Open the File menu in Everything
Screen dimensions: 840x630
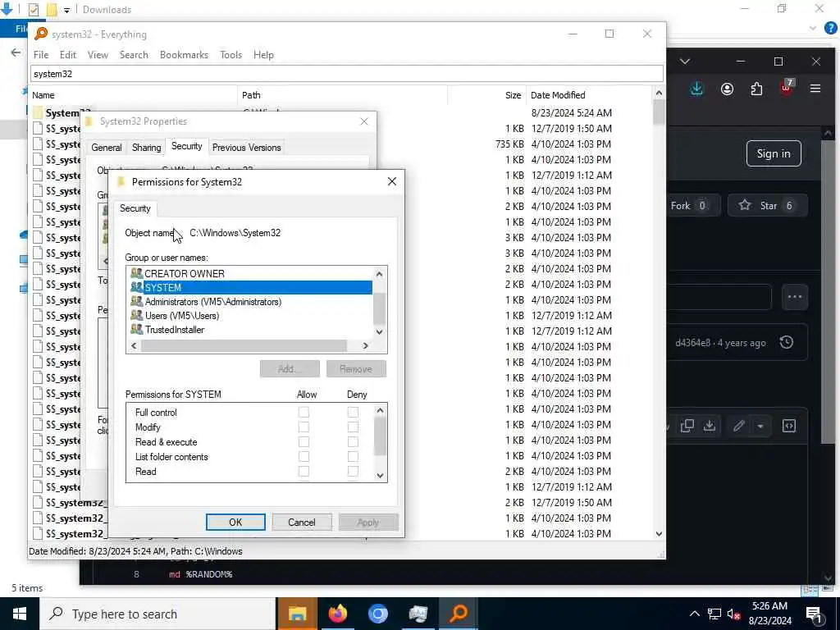tap(41, 55)
